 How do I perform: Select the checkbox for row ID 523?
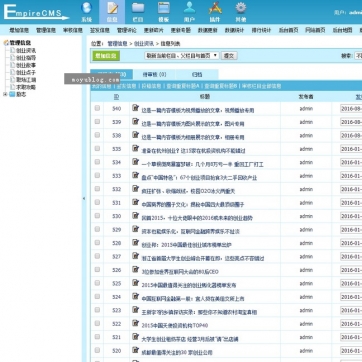(x=97, y=310)
